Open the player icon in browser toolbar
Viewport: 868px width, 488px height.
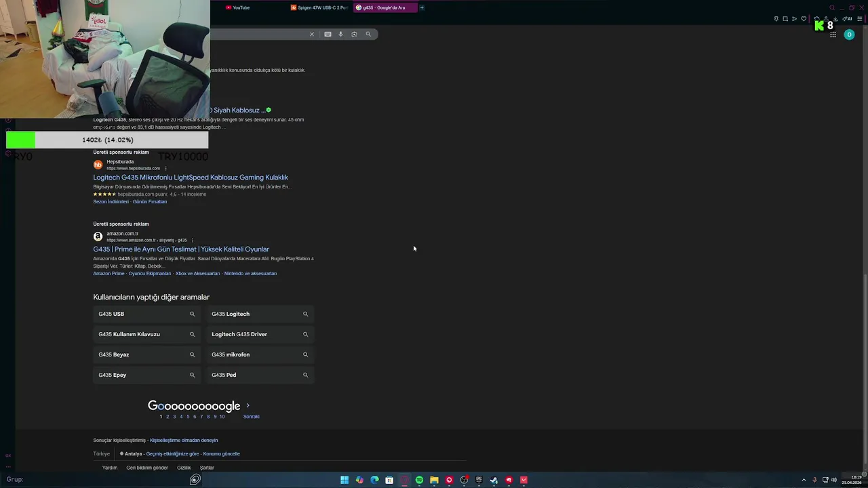[x=794, y=19]
